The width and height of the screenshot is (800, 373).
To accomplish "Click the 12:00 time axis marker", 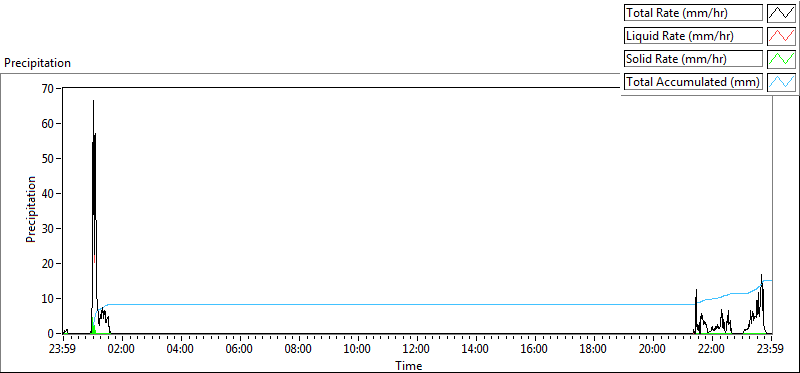I will [417, 350].
